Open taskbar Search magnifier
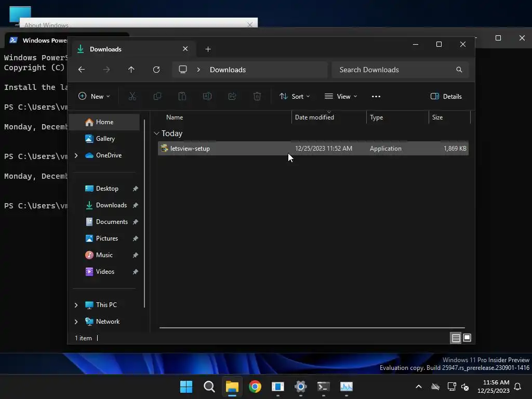Viewport: 532px width, 399px height. pos(209,387)
